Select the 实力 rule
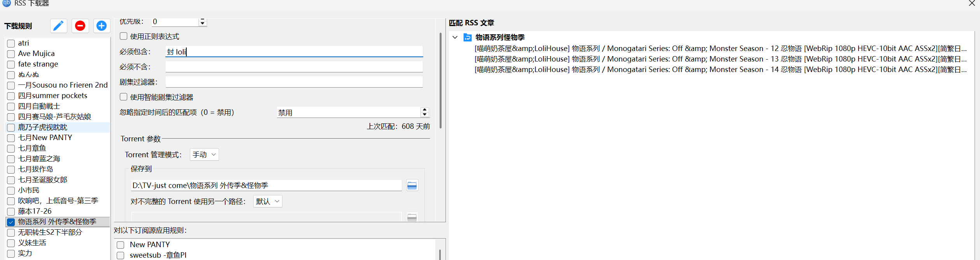 pos(25,253)
